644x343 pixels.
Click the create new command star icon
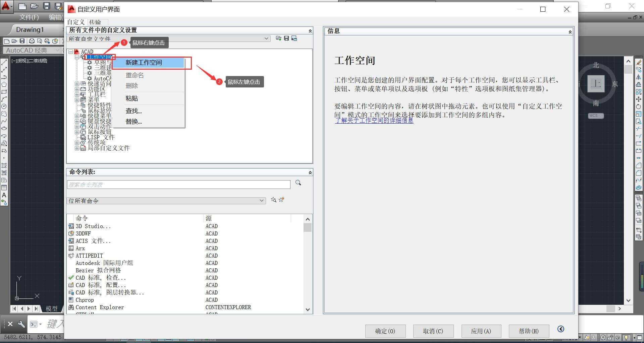click(281, 200)
